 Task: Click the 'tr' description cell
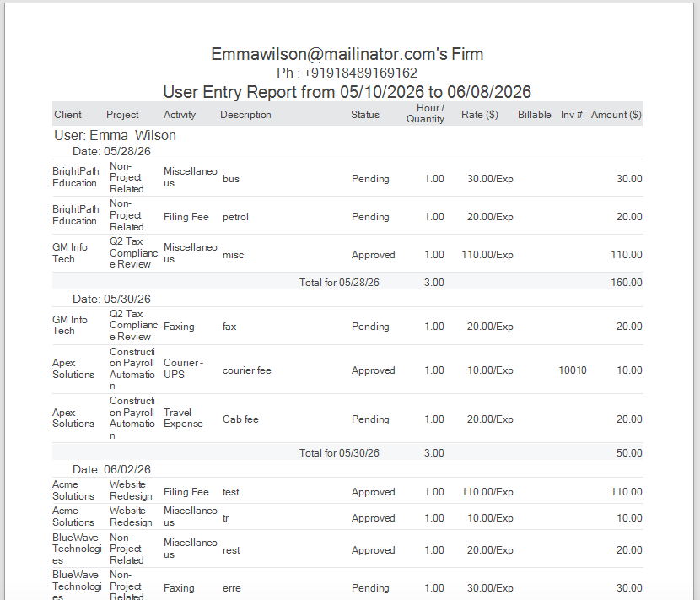tap(225, 518)
